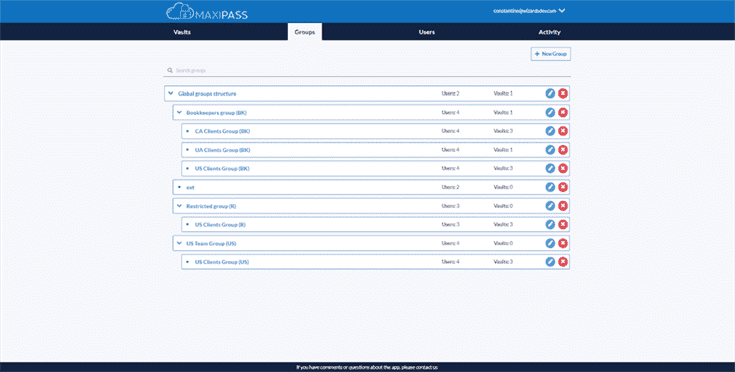Open CA Clients Group (BK) link
Screen dimensions: 735x372
pos(223,131)
